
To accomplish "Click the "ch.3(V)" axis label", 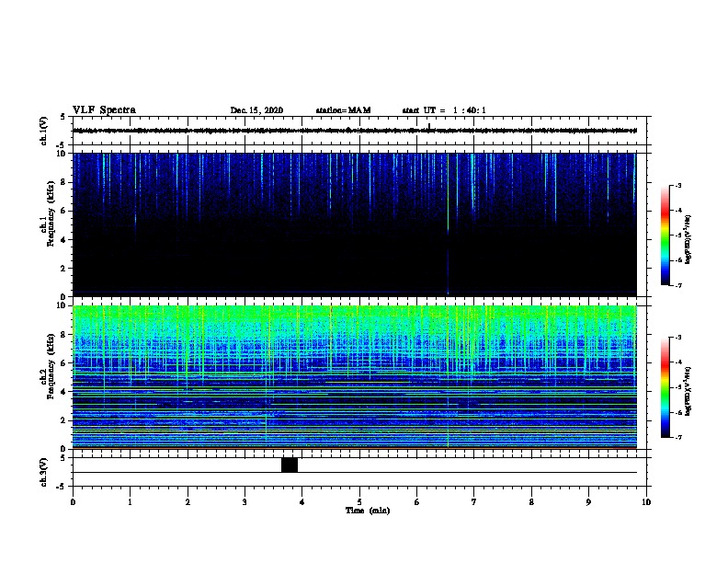I will pos(43,472).
